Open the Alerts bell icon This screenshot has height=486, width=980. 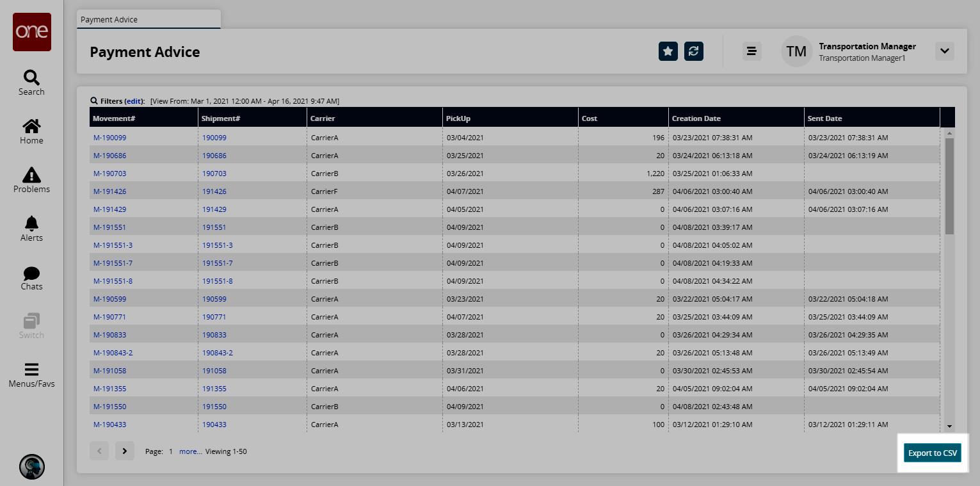31,223
